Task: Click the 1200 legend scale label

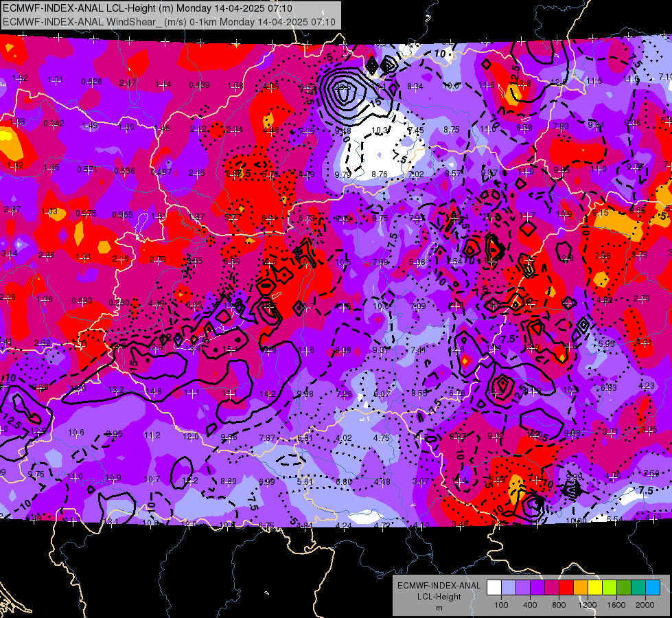Action: 587,605
